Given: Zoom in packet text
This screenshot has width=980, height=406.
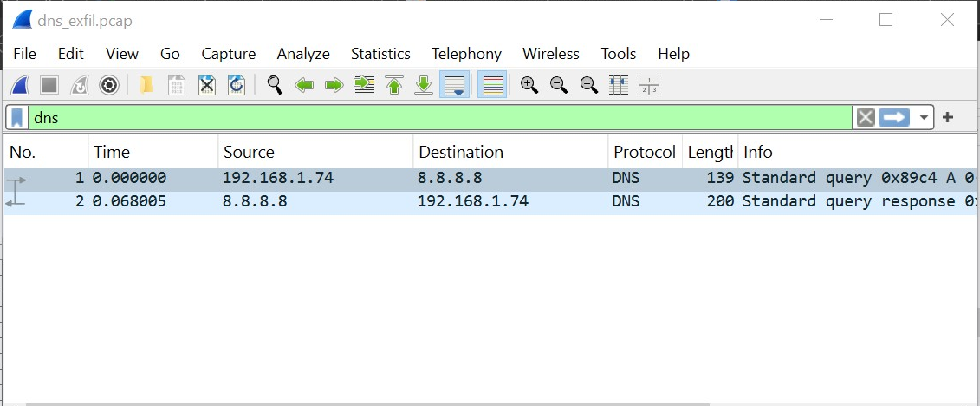Looking at the screenshot, I should pyautogui.click(x=529, y=85).
